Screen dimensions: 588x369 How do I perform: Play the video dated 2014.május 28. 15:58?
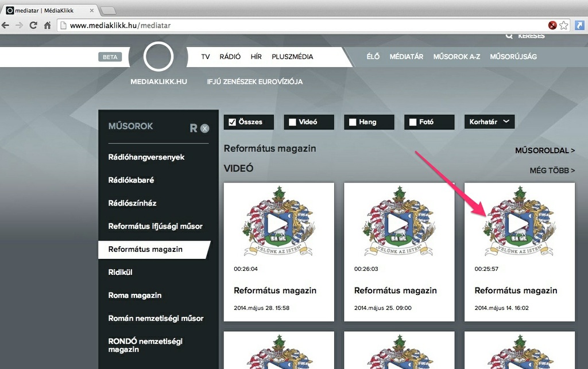click(x=278, y=224)
